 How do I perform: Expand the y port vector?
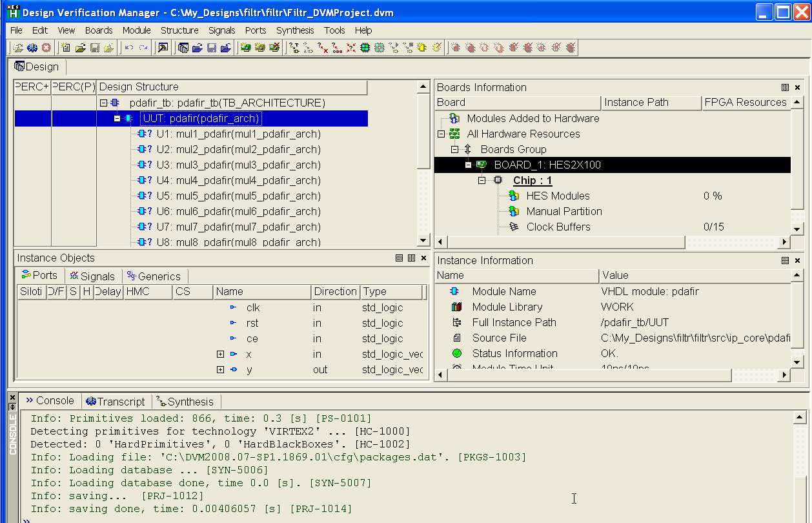tap(221, 369)
